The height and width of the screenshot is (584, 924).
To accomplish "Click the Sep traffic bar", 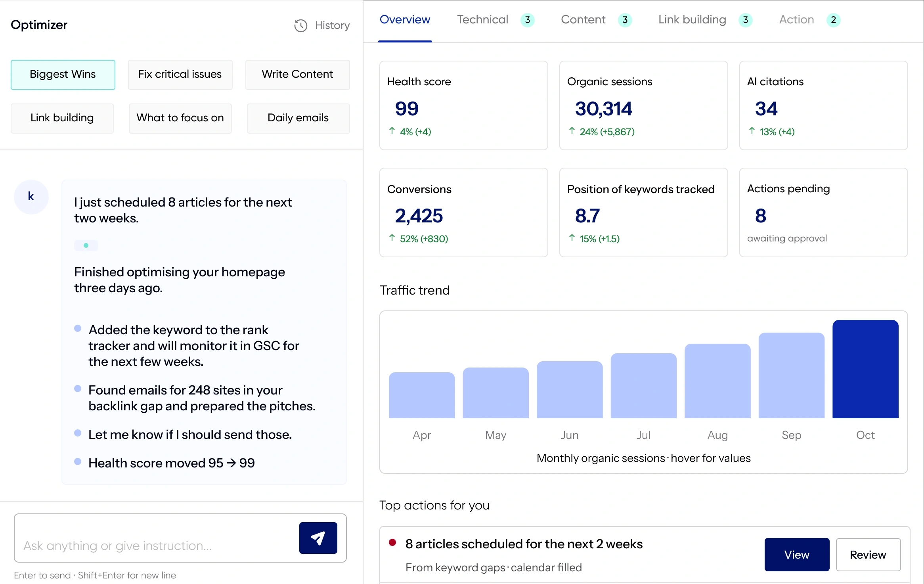I will (x=791, y=375).
